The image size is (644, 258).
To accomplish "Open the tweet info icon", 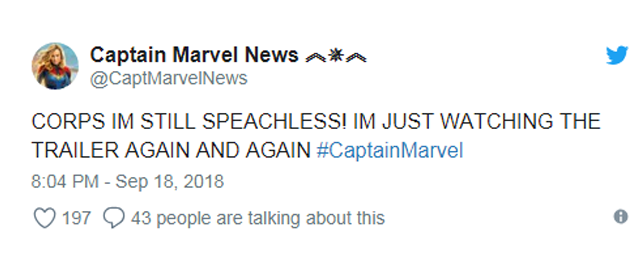I will click(x=621, y=216).
